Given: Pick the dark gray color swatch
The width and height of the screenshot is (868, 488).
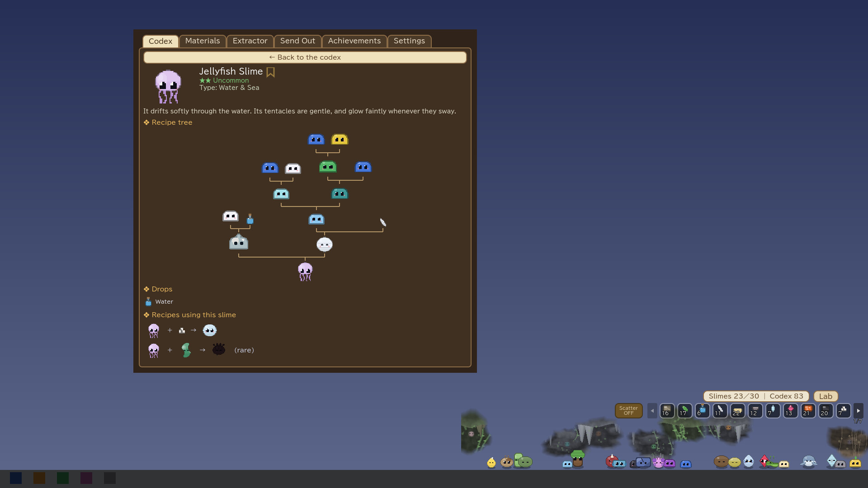Looking at the screenshot, I should [x=110, y=478].
